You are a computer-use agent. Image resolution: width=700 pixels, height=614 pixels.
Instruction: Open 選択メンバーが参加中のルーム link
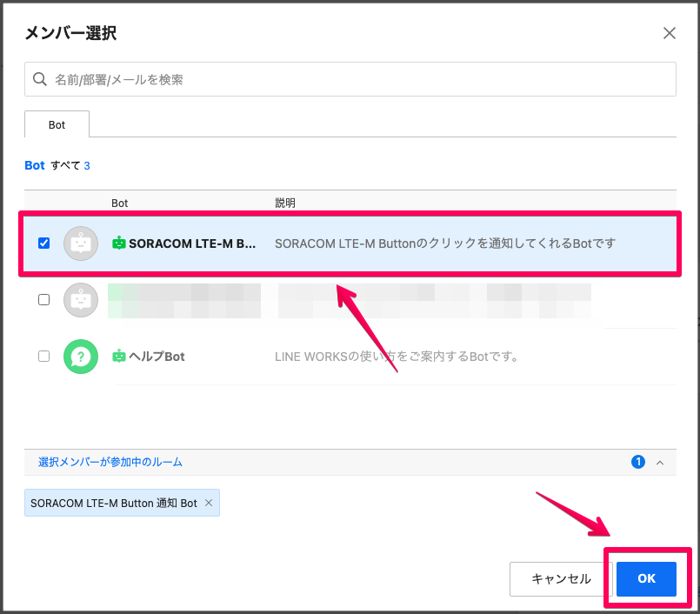click(x=110, y=462)
